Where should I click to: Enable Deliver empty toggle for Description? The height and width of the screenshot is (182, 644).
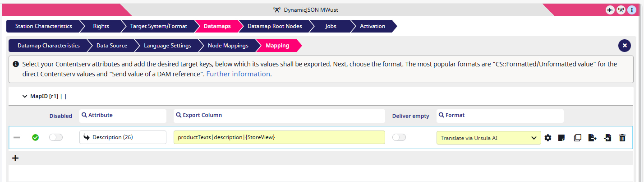pyautogui.click(x=399, y=137)
